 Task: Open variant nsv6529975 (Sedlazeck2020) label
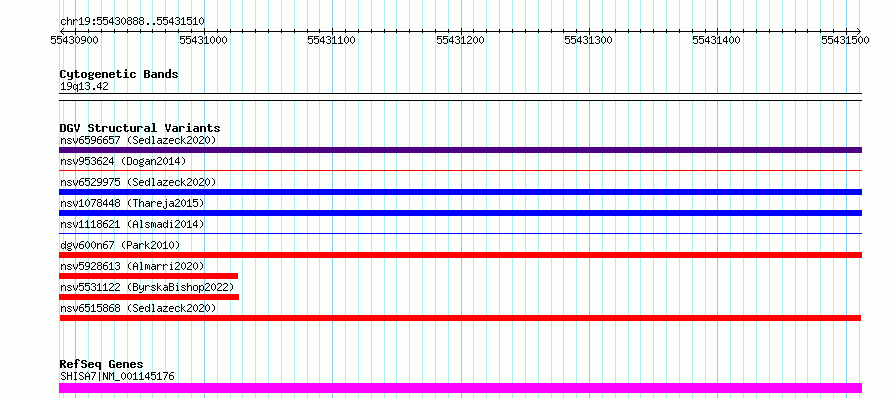coord(138,182)
